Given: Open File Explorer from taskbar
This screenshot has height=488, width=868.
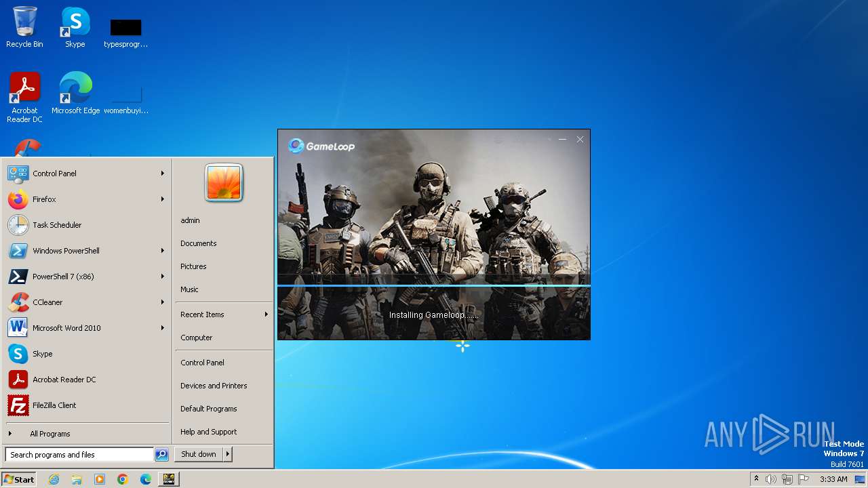Looking at the screenshot, I should (77, 479).
